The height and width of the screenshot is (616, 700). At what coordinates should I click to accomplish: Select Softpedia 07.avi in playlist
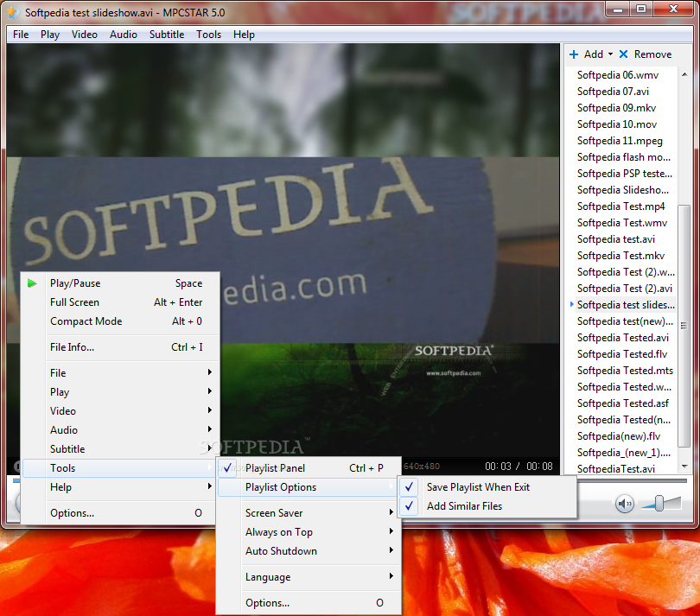613,92
